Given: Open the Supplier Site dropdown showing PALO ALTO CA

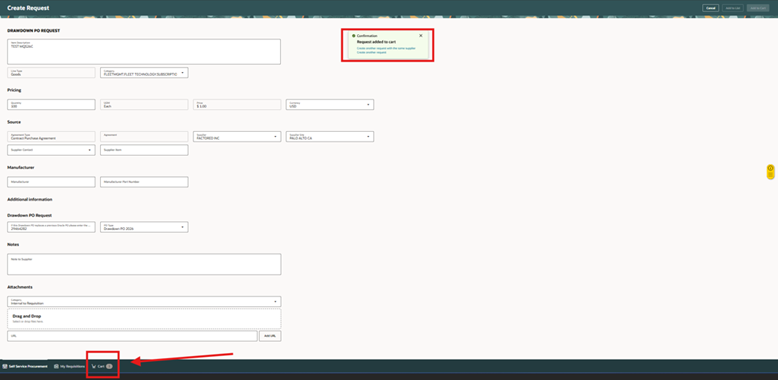Looking at the screenshot, I should (x=330, y=136).
